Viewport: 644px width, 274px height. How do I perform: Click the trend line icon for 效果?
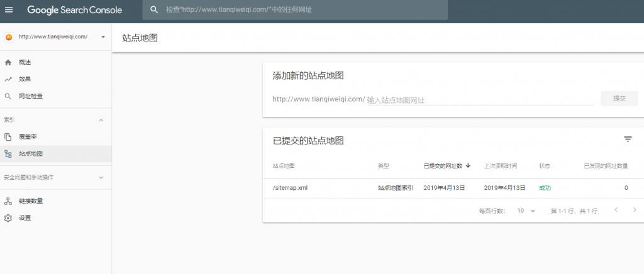pyautogui.click(x=8, y=79)
